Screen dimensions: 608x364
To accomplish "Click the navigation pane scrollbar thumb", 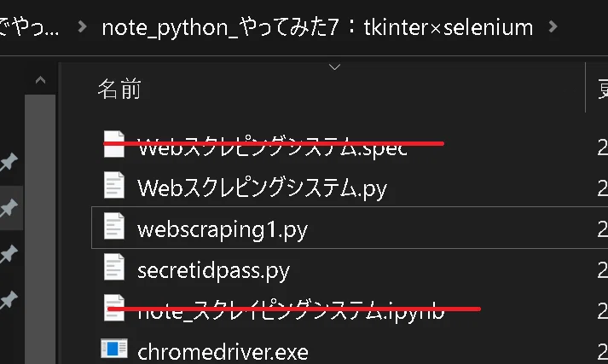I will click(40, 228).
